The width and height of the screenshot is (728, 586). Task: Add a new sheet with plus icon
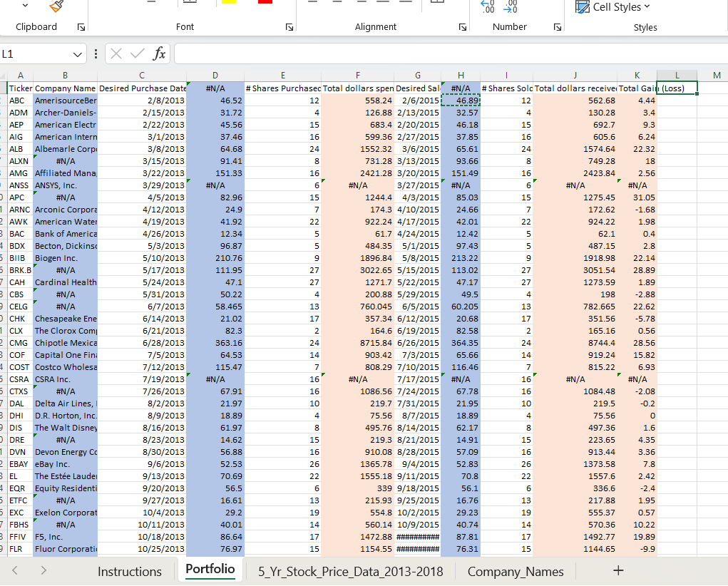pos(618,571)
